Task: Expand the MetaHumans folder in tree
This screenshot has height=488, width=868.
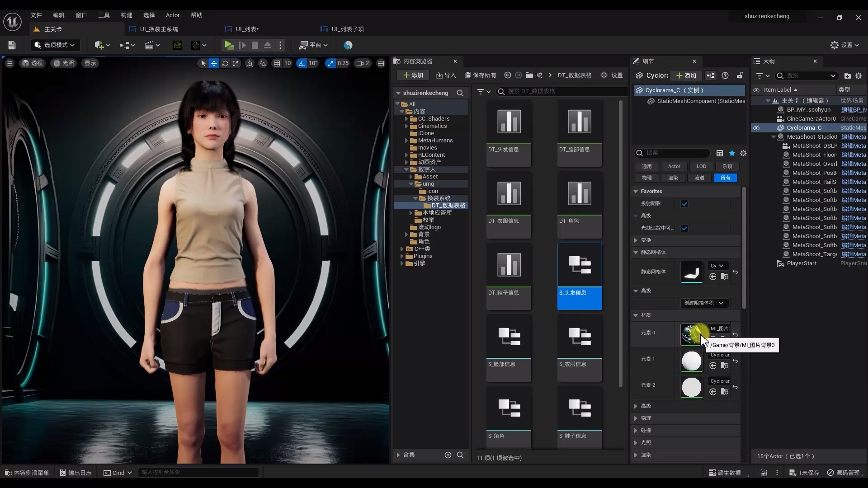Action: pyautogui.click(x=406, y=141)
